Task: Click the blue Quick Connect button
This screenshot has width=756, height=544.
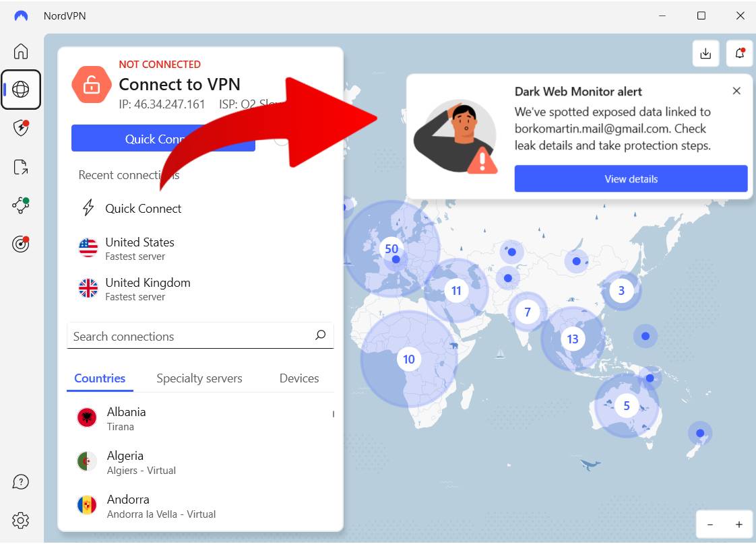Action: [x=163, y=138]
